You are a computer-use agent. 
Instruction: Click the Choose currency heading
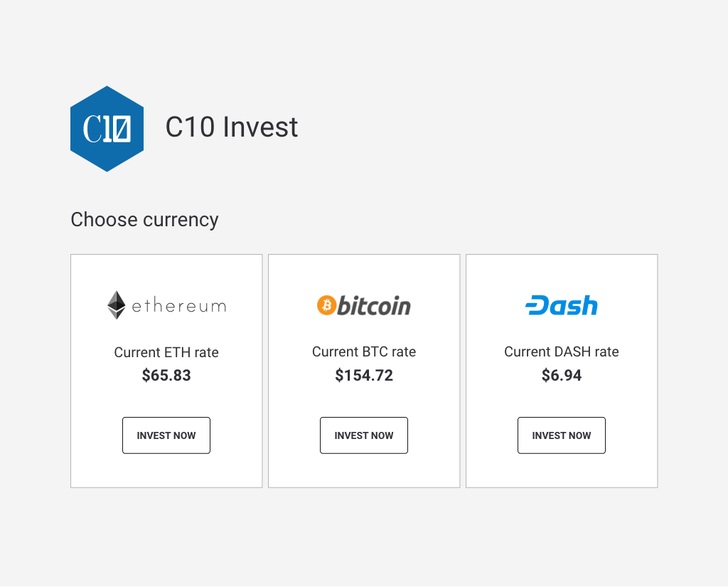coord(144,220)
